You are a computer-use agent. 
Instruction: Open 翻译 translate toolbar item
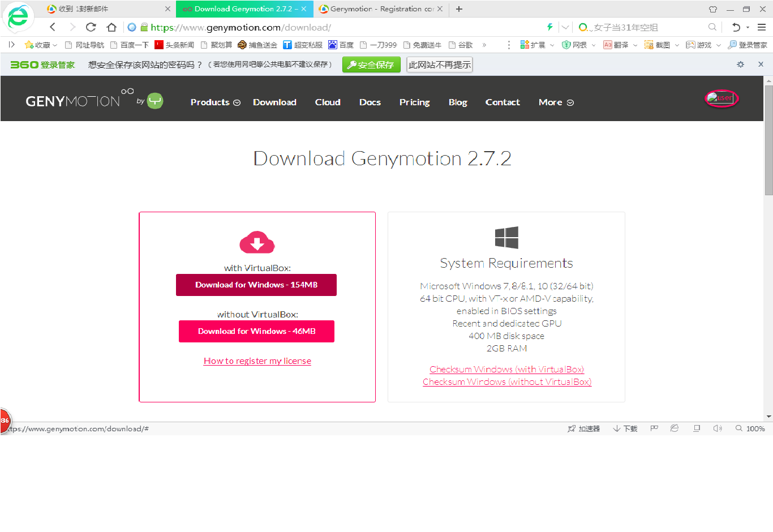click(x=616, y=45)
